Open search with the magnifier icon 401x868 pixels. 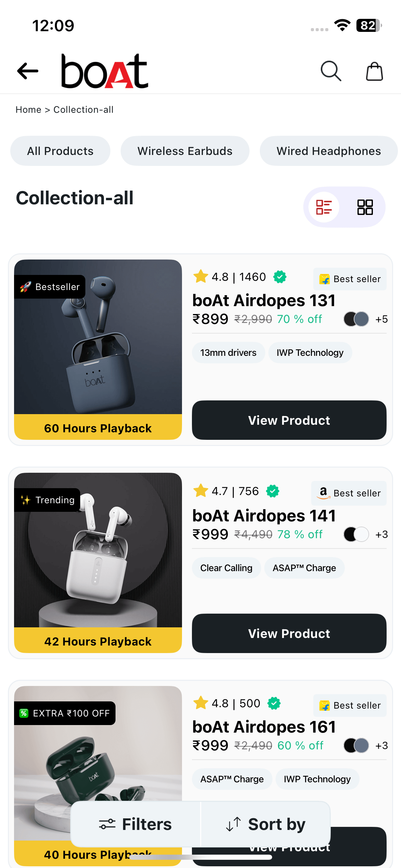click(331, 71)
